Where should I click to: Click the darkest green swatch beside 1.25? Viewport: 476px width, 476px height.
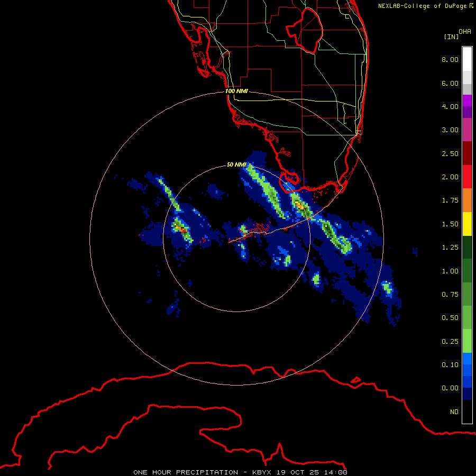click(467, 247)
